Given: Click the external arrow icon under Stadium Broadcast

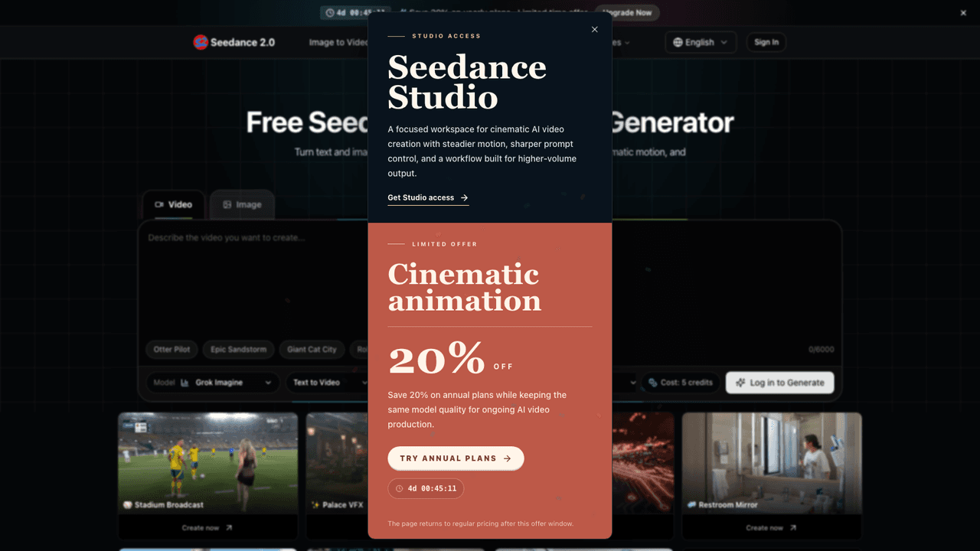Looking at the screenshot, I should point(229,528).
